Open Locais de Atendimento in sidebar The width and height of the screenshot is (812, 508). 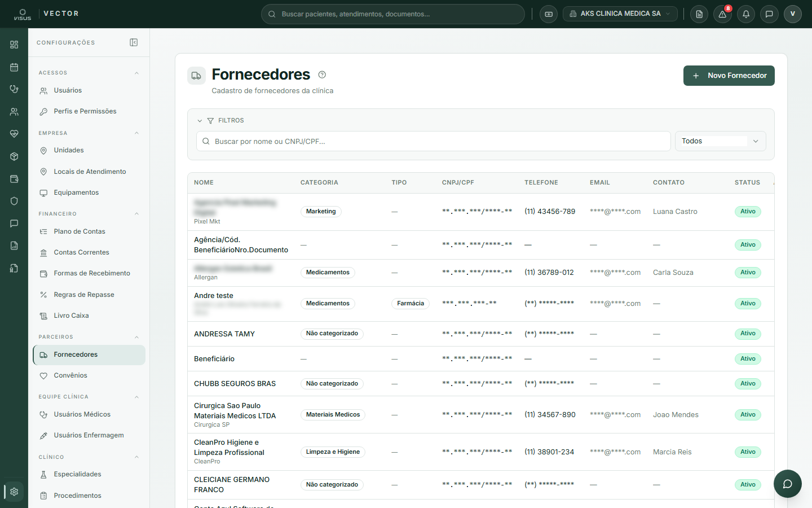pyautogui.click(x=89, y=172)
